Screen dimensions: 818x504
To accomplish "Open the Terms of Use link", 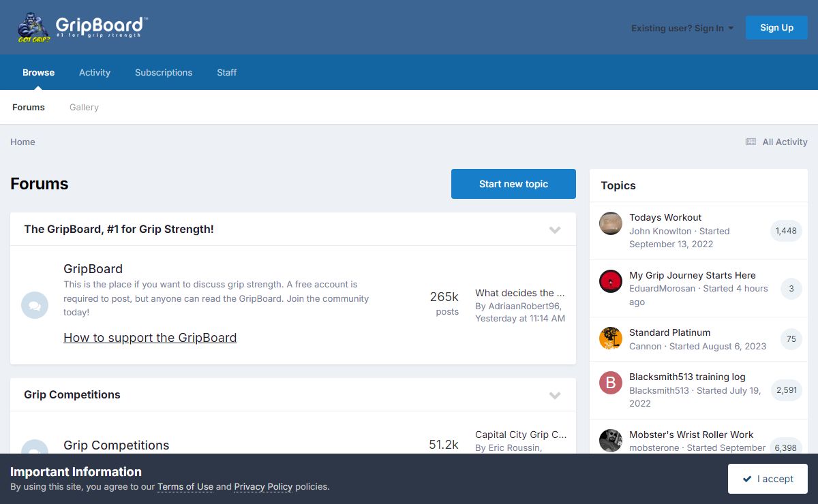I will tap(185, 486).
